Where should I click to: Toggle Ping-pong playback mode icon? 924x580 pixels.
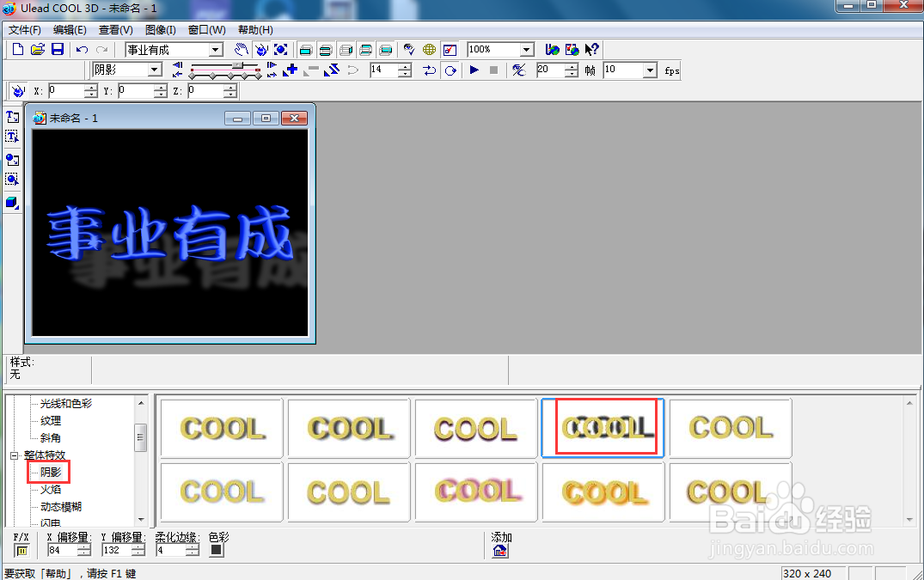430,70
